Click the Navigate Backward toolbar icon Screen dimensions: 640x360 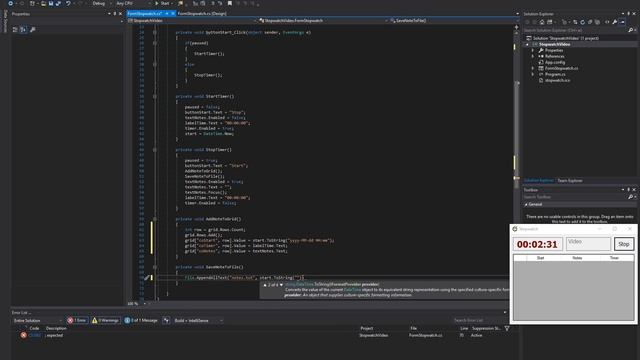(x=10, y=3)
